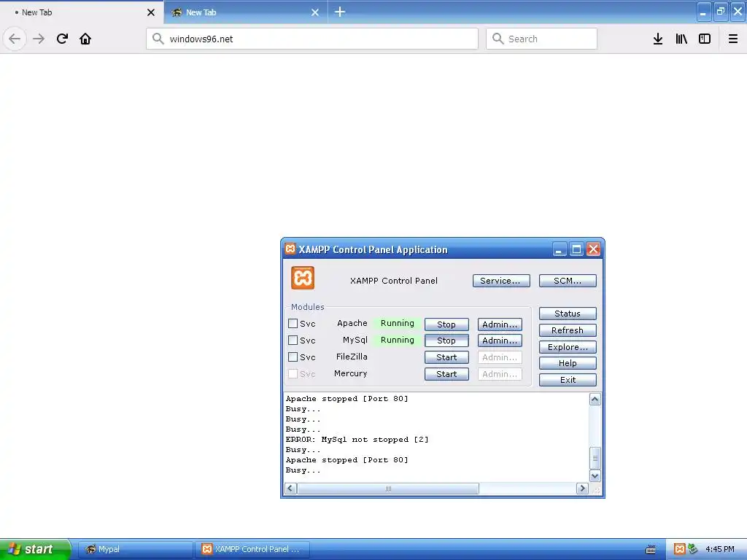Maximize the XAMPP Control Panel window
The width and height of the screenshot is (747, 560).
click(x=576, y=249)
